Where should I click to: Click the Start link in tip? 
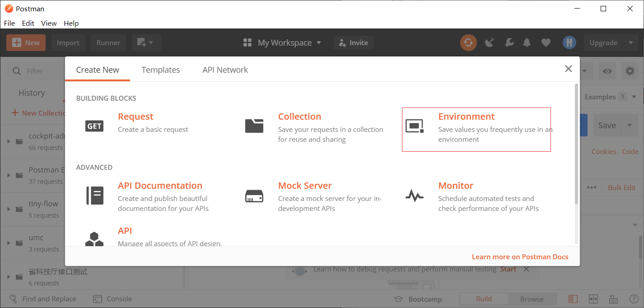508,269
